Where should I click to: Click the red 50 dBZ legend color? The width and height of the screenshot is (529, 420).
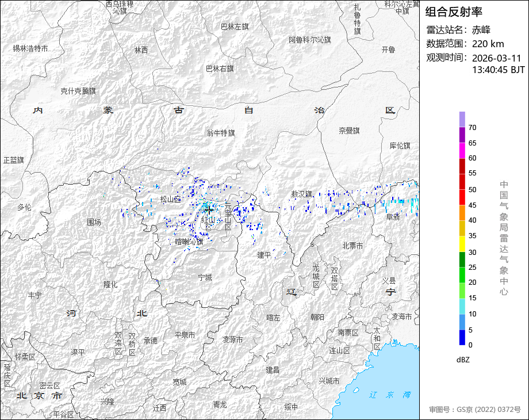(462, 182)
